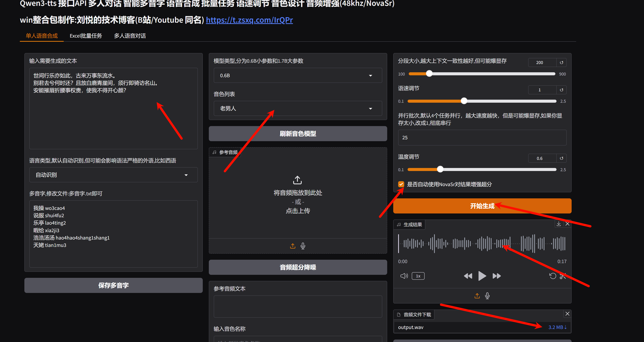Click the rewind button in audio player
644x342 pixels.
pyautogui.click(x=468, y=276)
